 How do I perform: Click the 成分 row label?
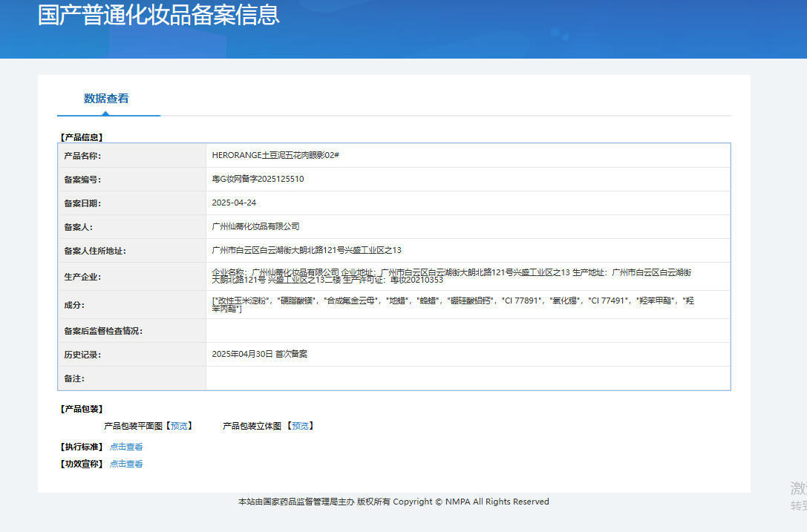pyautogui.click(x=74, y=305)
